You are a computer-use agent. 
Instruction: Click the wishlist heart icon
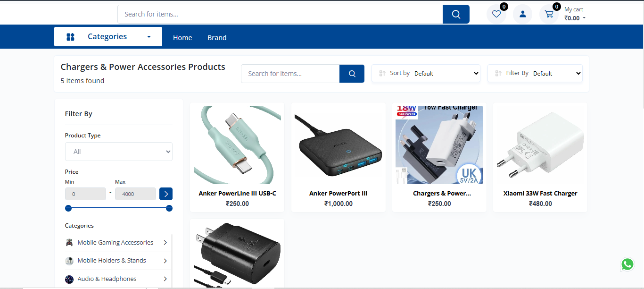pyautogui.click(x=496, y=14)
